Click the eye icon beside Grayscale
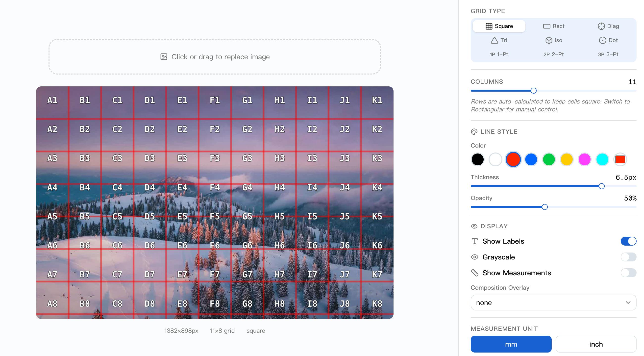Image resolution: width=644 pixels, height=356 pixels. pos(474,257)
